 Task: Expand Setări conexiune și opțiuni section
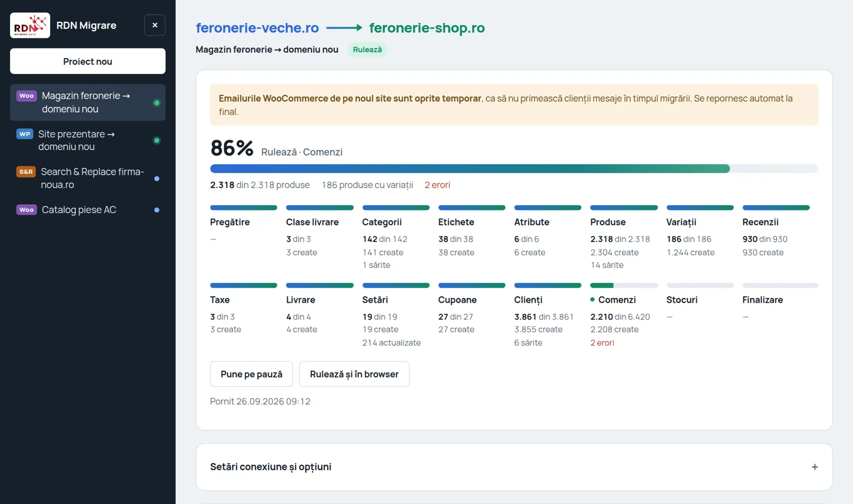pyautogui.click(x=514, y=467)
